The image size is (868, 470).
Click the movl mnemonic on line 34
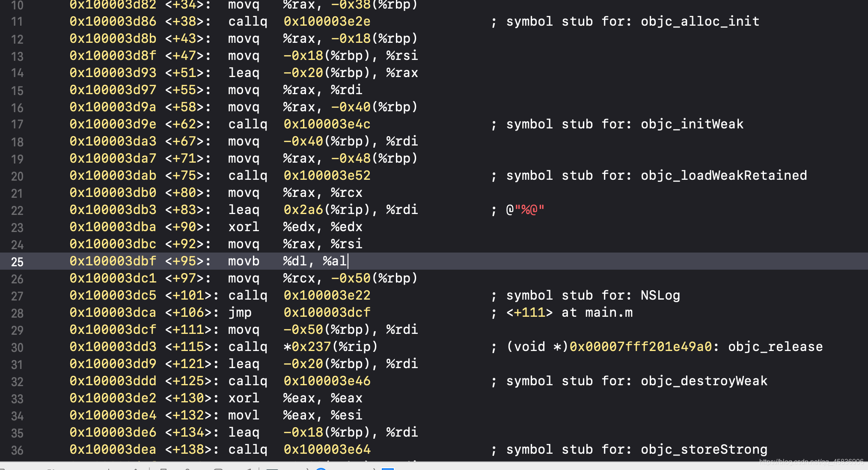click(244, 415)
